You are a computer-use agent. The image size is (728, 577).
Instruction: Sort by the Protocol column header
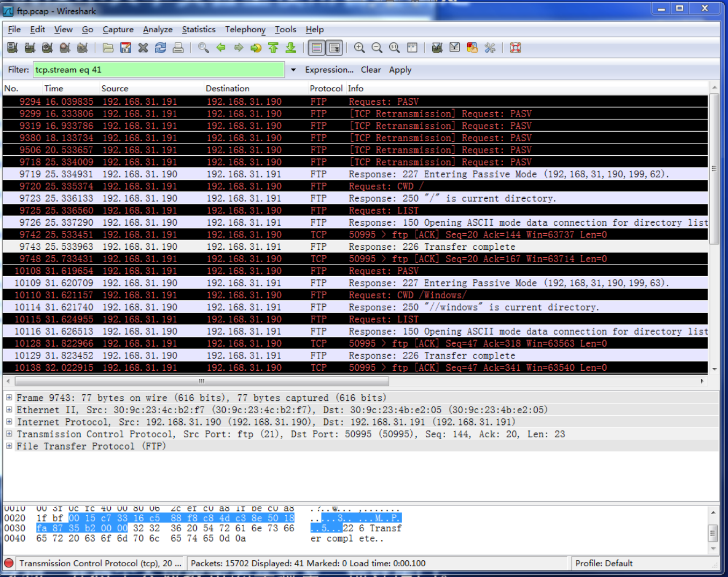[x=326, y=89]
